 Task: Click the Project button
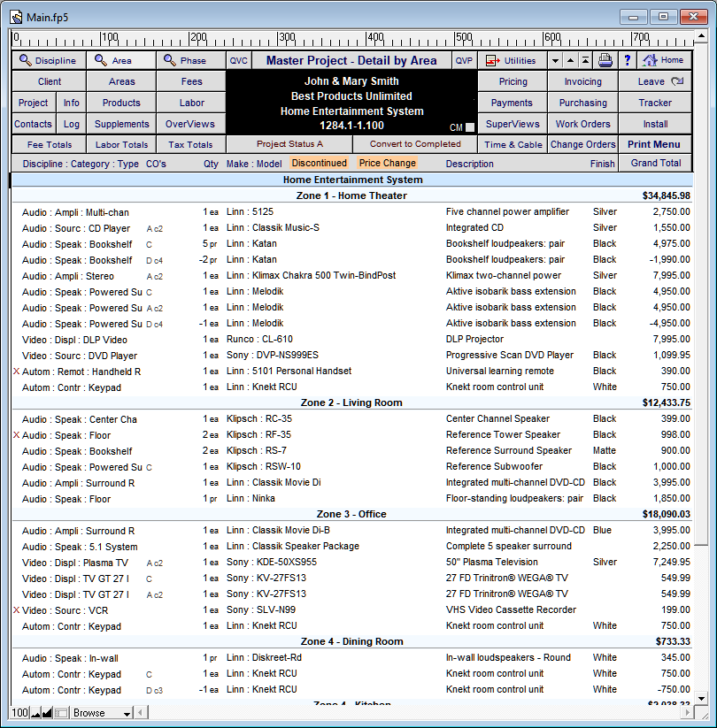[34, 103]
